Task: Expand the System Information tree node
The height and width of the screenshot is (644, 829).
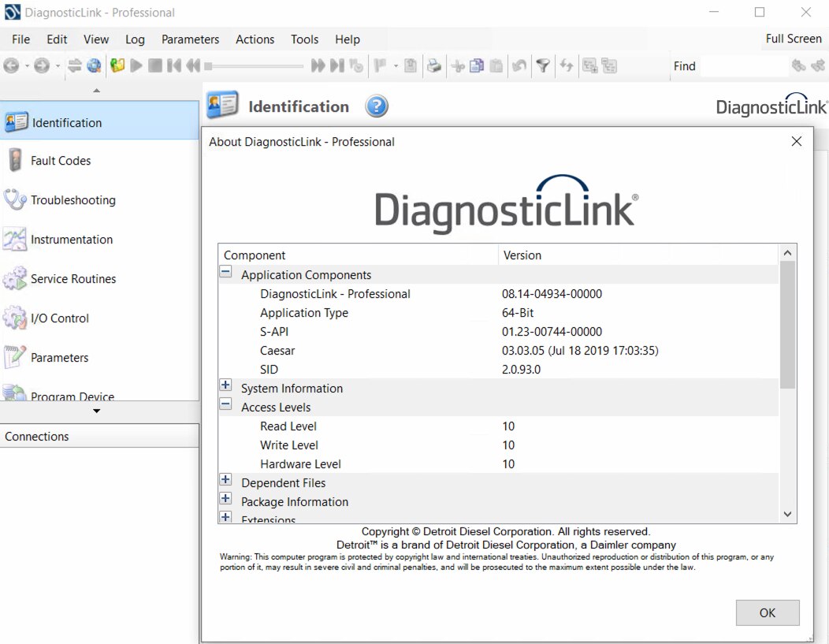Action: tap(225, 385)
